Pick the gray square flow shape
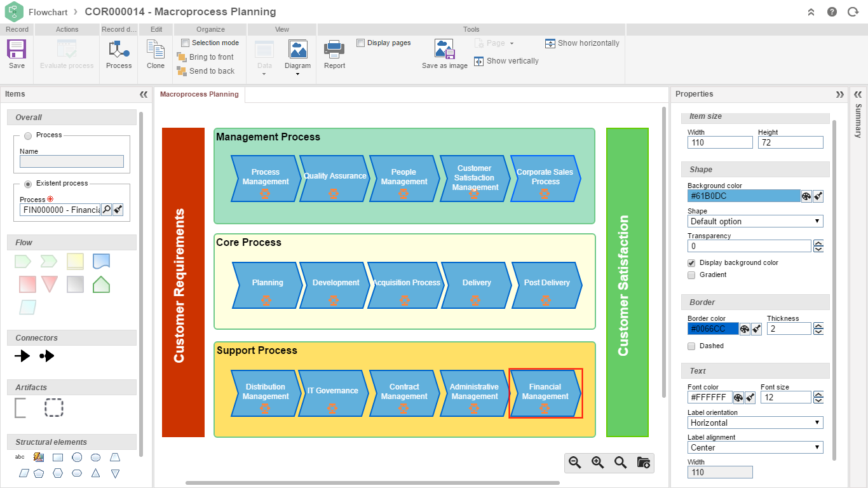Screen dimensions: 868x488 click(75, 284)
